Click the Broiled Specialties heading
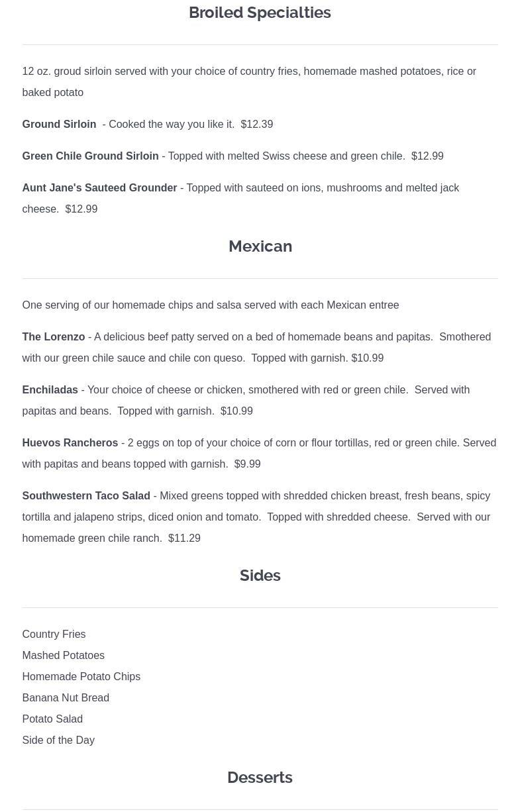Viewport: 520px width, 812px height. (260, 13)
